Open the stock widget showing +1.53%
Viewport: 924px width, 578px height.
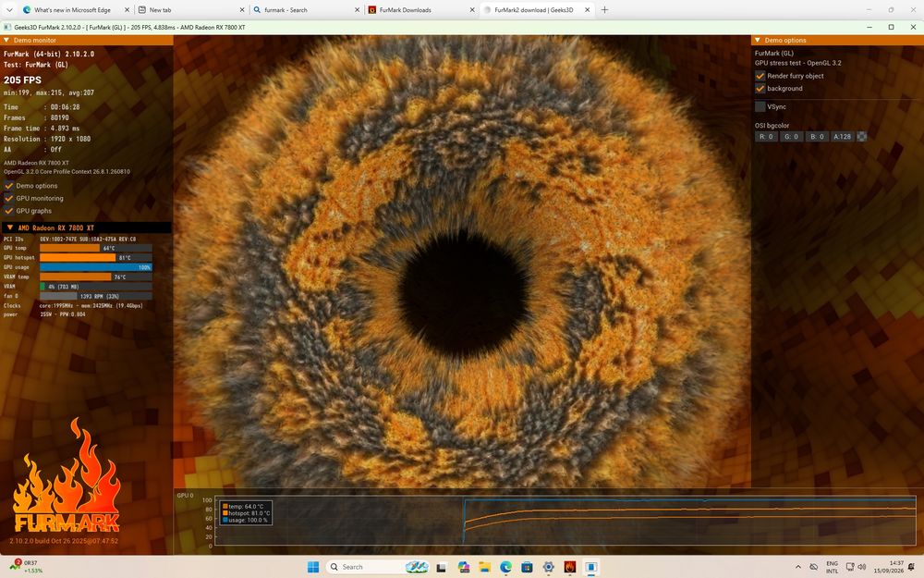click(28, 567)
